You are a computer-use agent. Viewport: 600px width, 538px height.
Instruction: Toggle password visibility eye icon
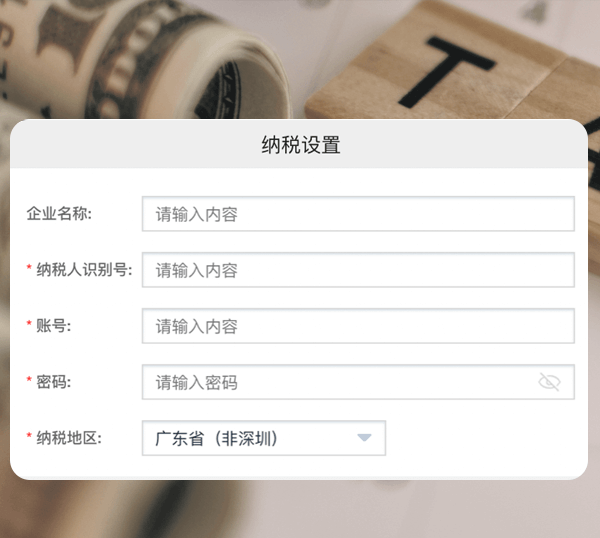point(549,382)
